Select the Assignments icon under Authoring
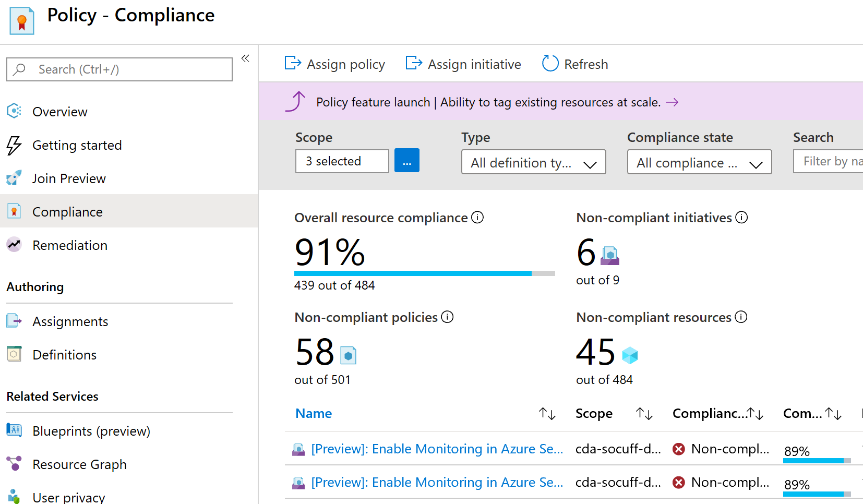Image resolution: width=863 pixels, height=504 pixels. [x=14, y=321]
